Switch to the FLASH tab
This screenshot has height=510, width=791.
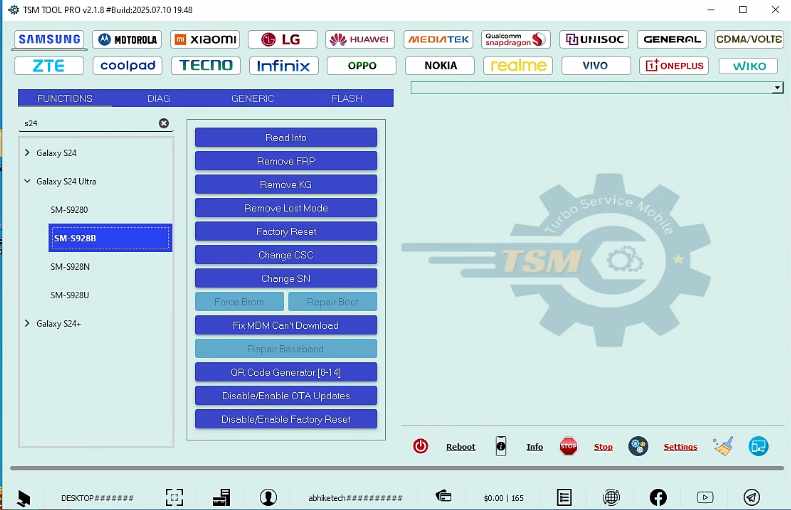(x=347, y=98)
